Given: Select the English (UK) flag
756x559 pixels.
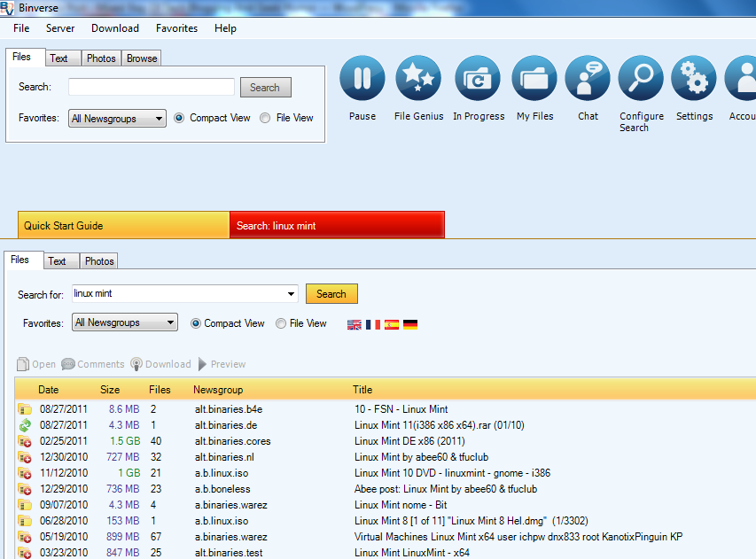Looking at the screenshot, I should pos(354,325).
